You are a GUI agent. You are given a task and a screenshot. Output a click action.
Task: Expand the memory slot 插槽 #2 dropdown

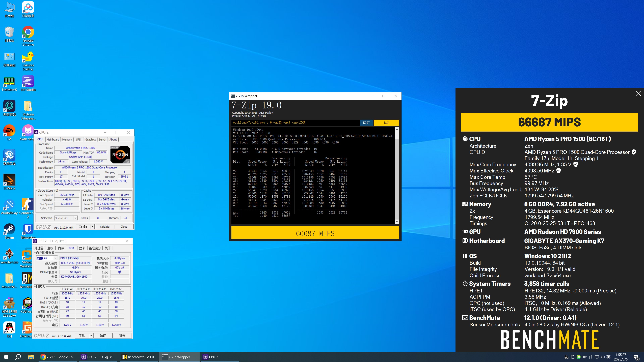[55, 258]
